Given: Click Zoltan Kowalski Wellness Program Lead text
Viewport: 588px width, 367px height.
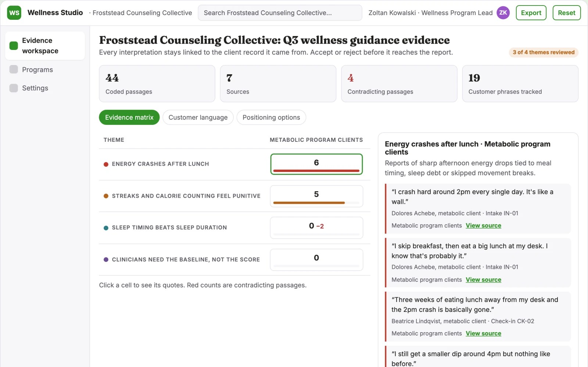Looking at the screenshot, I should click(x=430, y=13).
